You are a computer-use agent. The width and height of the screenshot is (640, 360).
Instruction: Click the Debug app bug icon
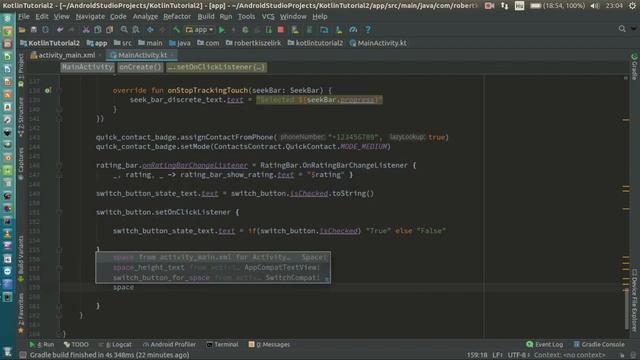(x=245, y=30)
